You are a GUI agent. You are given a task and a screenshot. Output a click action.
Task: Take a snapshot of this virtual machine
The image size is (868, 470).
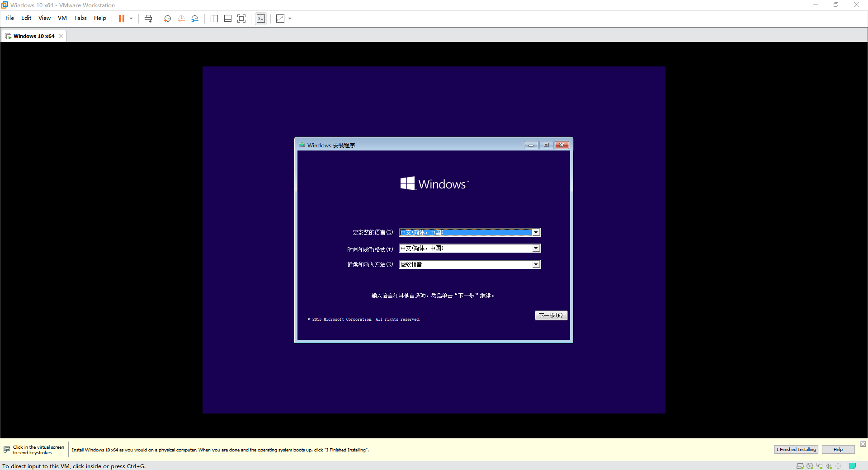click(168, 19)
